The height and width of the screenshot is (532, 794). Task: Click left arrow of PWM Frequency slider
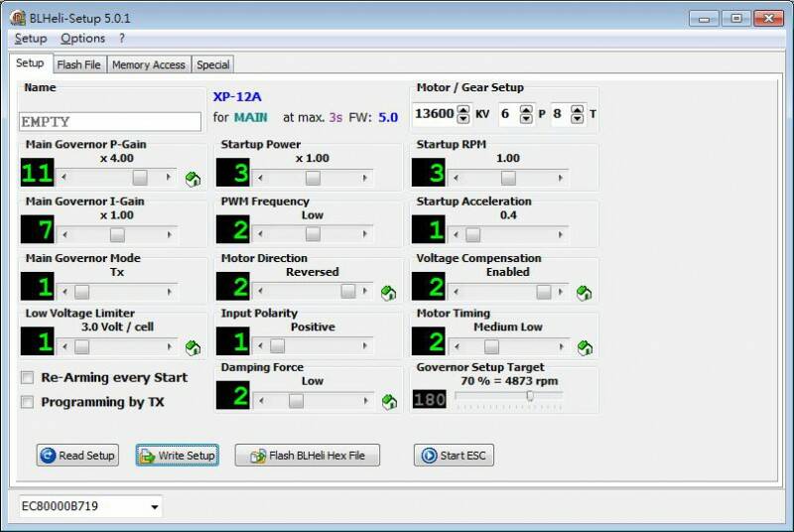pos(260,234)
